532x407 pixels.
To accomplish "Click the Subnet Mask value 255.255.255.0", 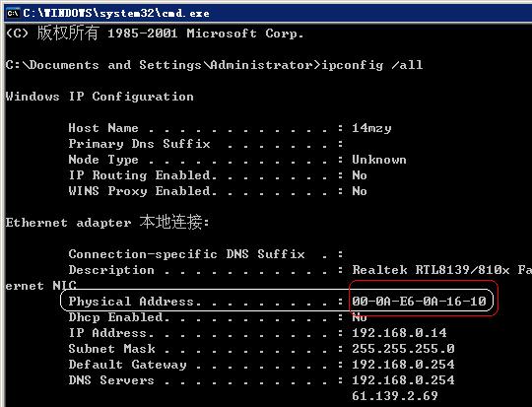I will (x=403, y=349).
